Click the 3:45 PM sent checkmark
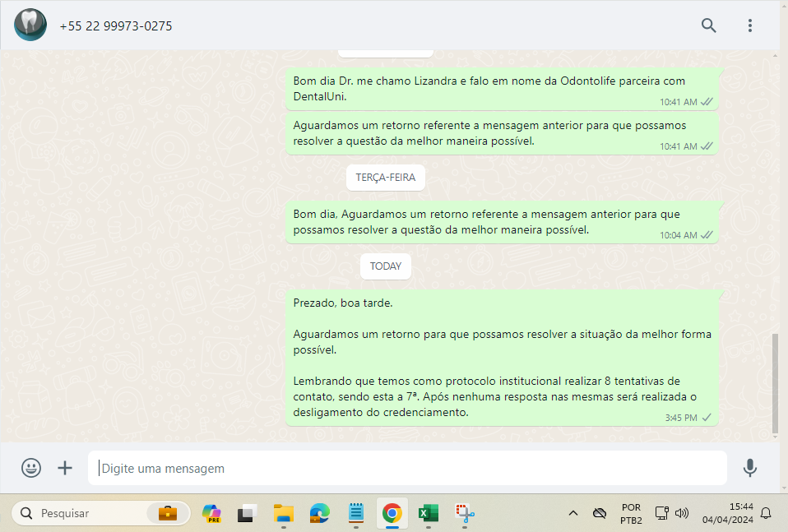788x532 pixels. pos(707,418)
